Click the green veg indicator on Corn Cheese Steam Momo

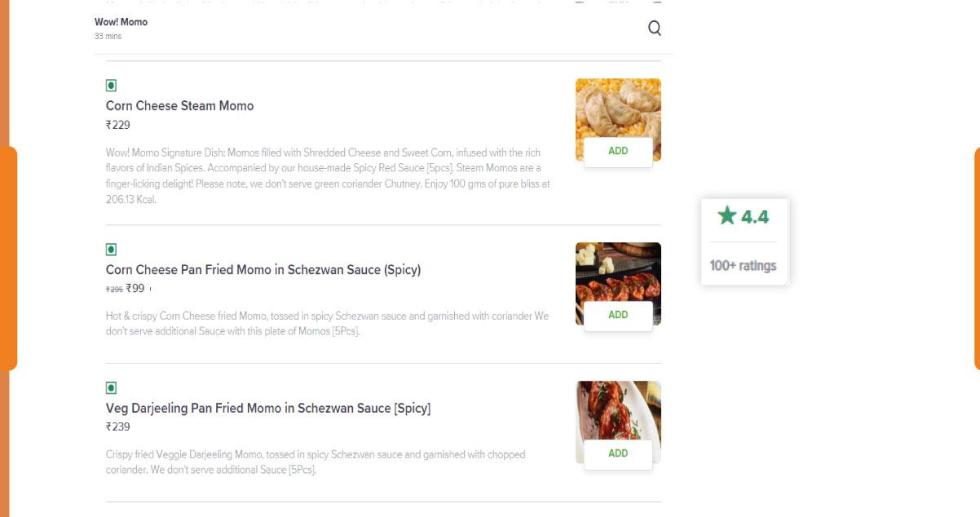[110, 85]
